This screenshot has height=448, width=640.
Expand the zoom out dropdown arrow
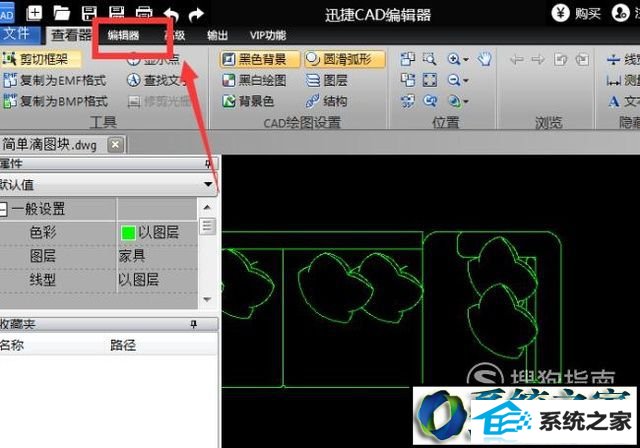pyautogui.click(x=466, y=80)
